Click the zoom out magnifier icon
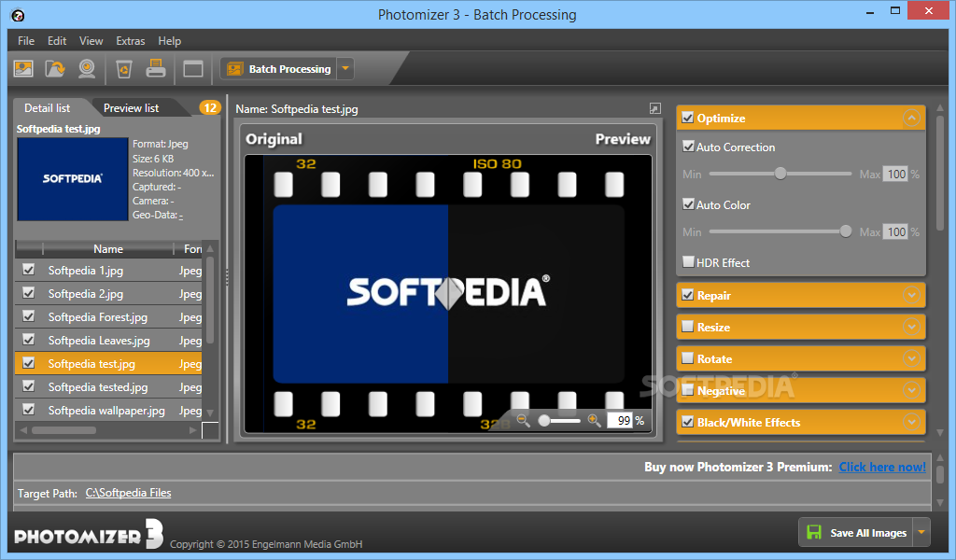This screenshot has width=956, height=560. 523,420
